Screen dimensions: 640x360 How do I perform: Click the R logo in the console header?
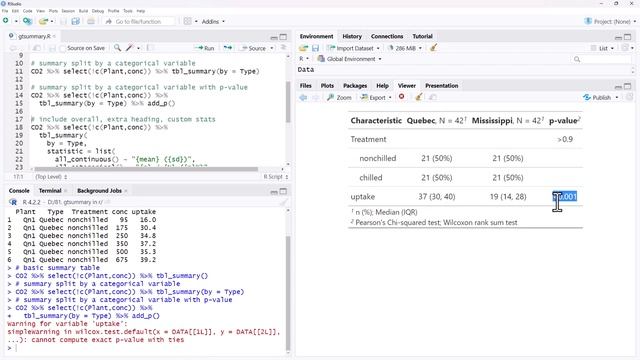13,202
